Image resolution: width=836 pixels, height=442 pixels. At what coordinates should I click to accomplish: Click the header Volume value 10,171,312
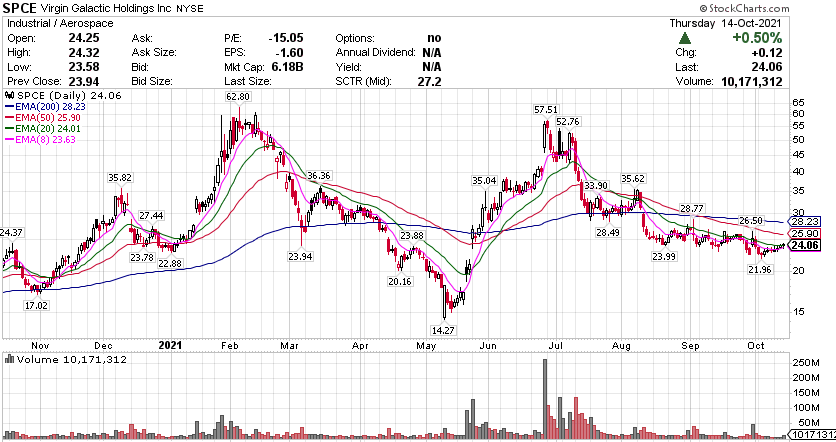pyautogui.click(x=751, y=81)
